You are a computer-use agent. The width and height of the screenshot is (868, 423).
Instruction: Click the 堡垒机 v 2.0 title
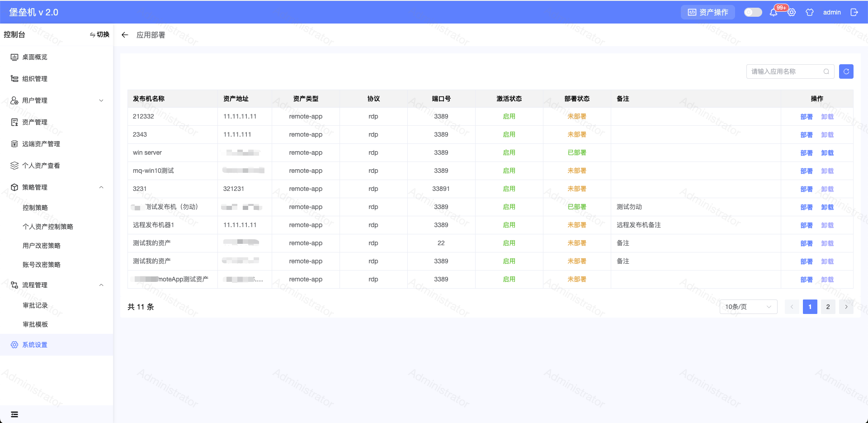pos(34,12)
